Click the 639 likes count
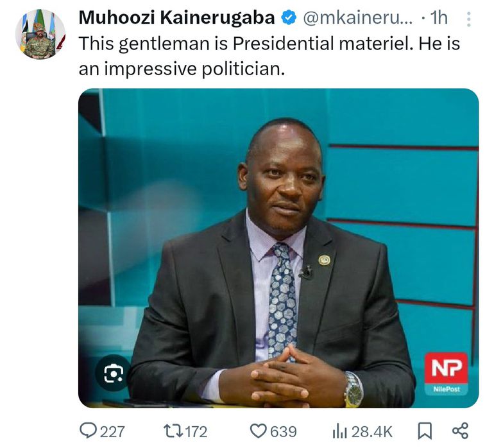The image size is (494, 448). 283,431
